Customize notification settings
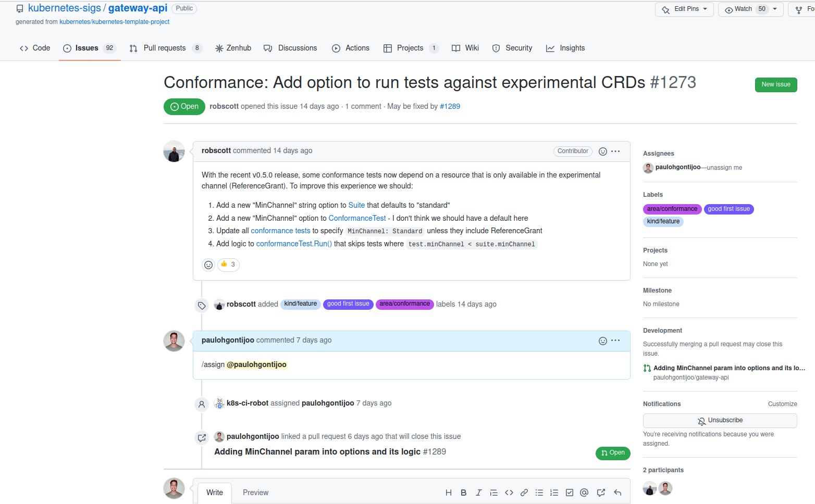This screenshot has width=815, height=504. [782, 404]
